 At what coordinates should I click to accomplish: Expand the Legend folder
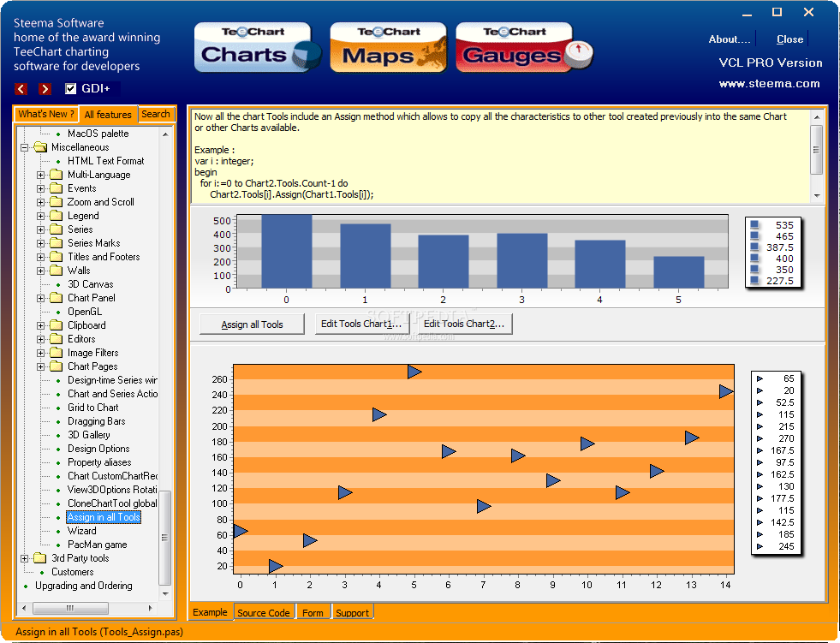pyautogui.click(x=41, y=216)
